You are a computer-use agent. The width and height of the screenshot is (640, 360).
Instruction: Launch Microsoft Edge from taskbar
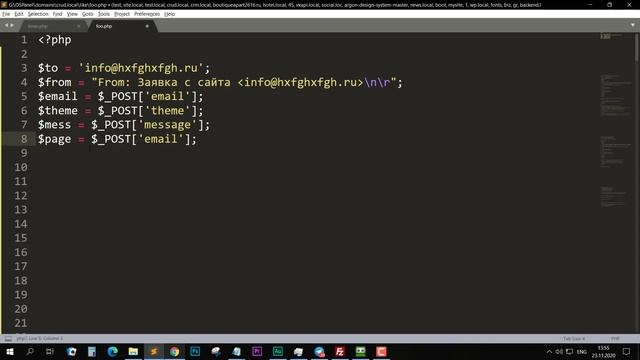point(113,351)
